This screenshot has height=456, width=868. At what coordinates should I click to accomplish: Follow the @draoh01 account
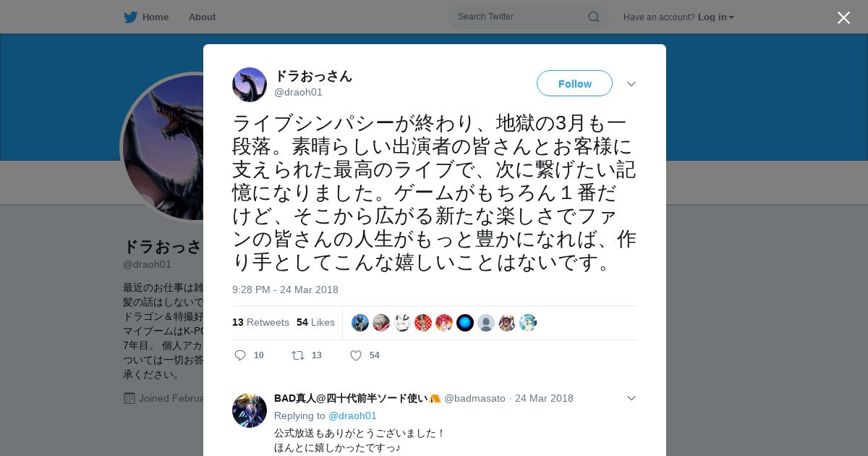tap(574, 83)
